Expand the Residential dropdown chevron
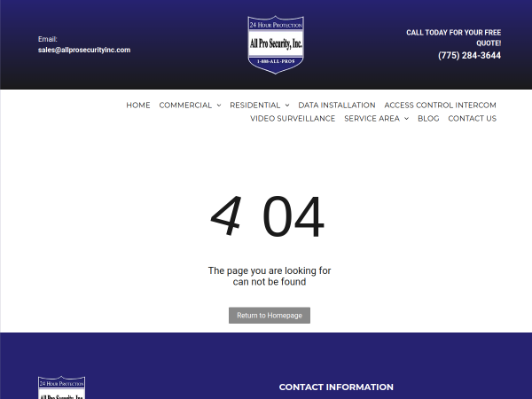The height and width of the screenshot is (399, 532). point(287,106)
